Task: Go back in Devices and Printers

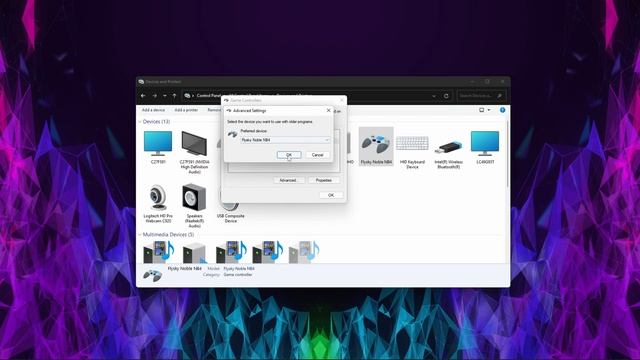Action: 143,96
